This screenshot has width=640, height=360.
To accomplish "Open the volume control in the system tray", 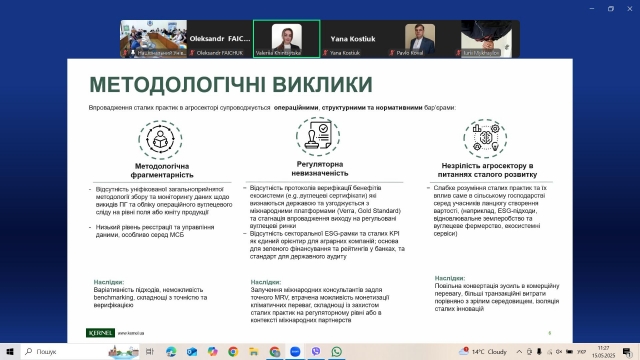I will tap(559, 351).
